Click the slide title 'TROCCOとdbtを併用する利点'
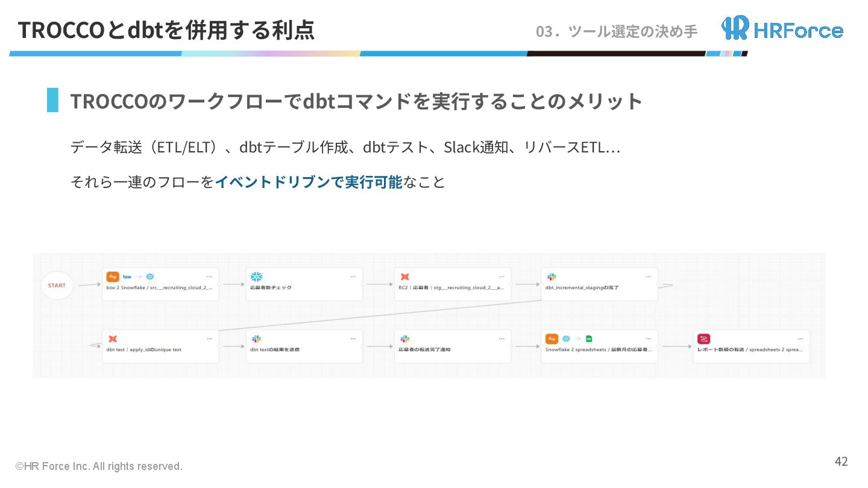Screen dimensions: 868x488 pos(166,30)
